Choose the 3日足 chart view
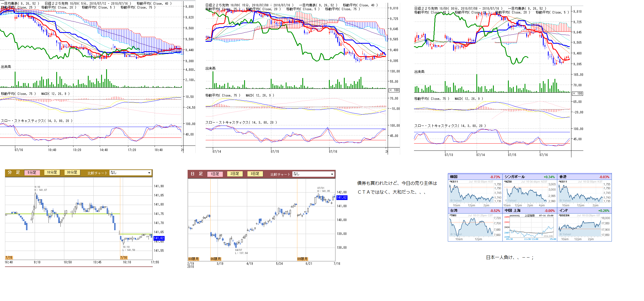The height and width of the screenshot is (301, 644). coord(255,174)
